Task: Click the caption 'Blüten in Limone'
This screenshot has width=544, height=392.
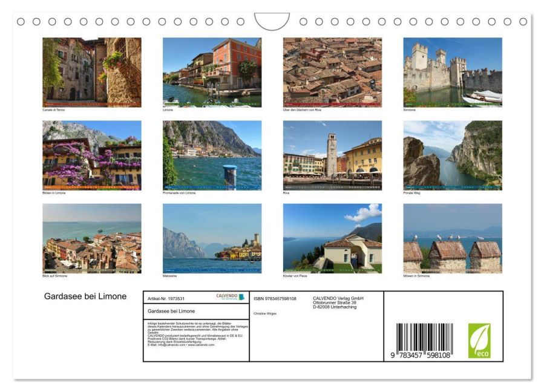Action: [54, 193]
